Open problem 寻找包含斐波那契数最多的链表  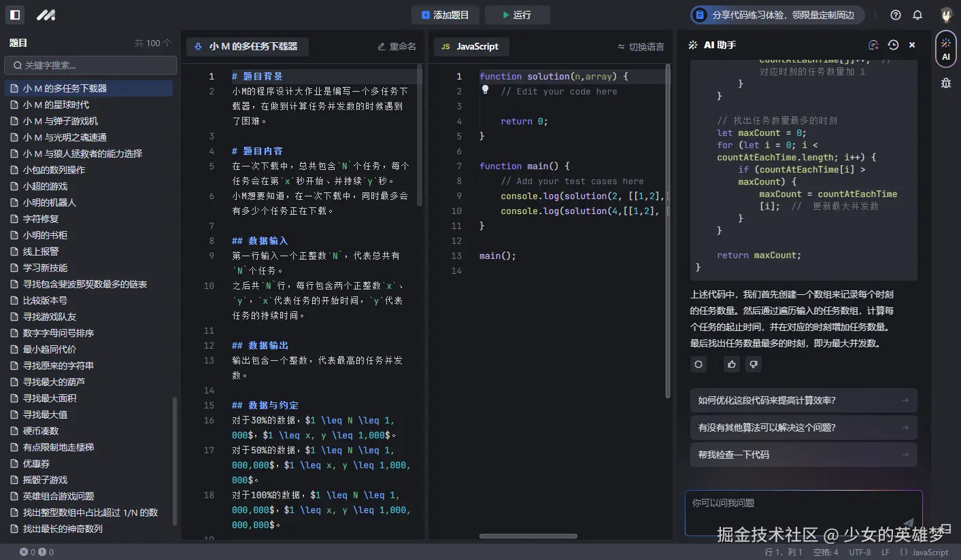[x=88, y=284]
